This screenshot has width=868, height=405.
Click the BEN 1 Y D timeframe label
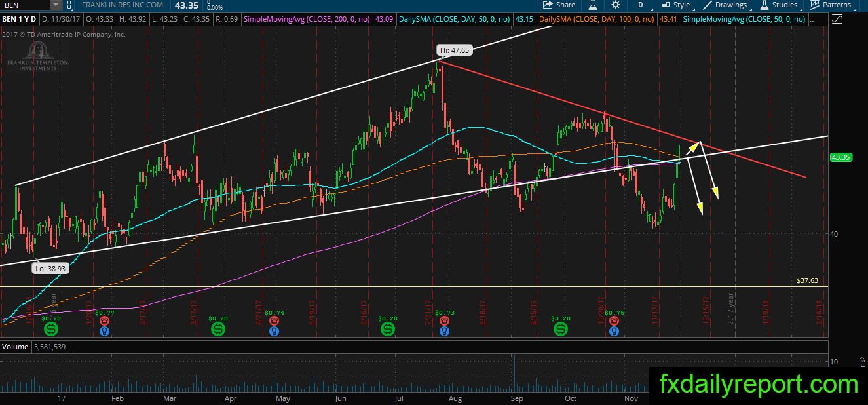click(20, 19)
